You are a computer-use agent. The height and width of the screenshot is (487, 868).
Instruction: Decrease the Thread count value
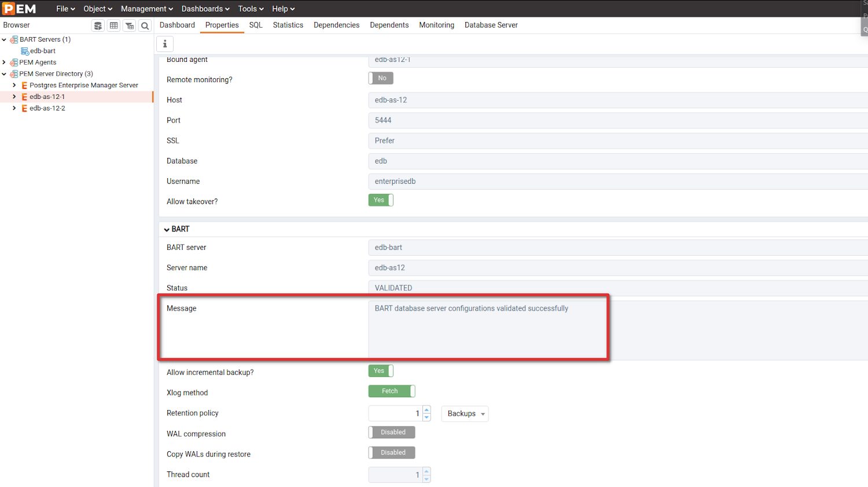pyautogui.click(x=426, y=478)
